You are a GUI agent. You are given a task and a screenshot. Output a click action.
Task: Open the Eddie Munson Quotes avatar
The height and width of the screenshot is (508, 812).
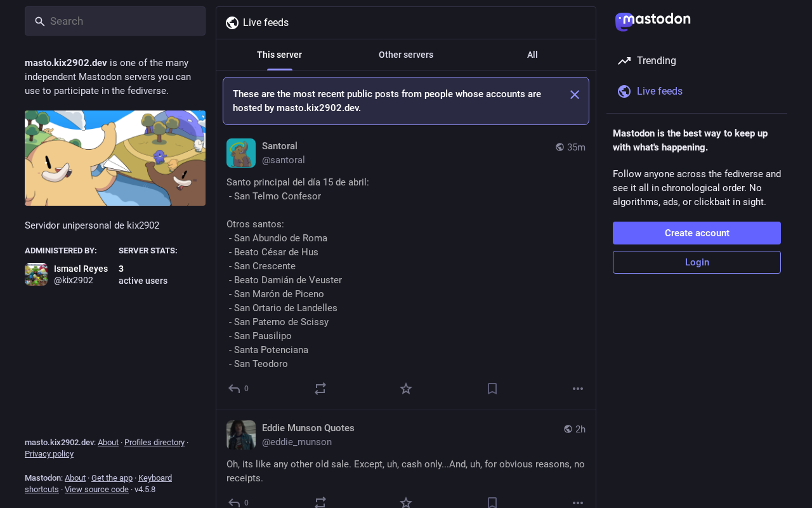241,435
